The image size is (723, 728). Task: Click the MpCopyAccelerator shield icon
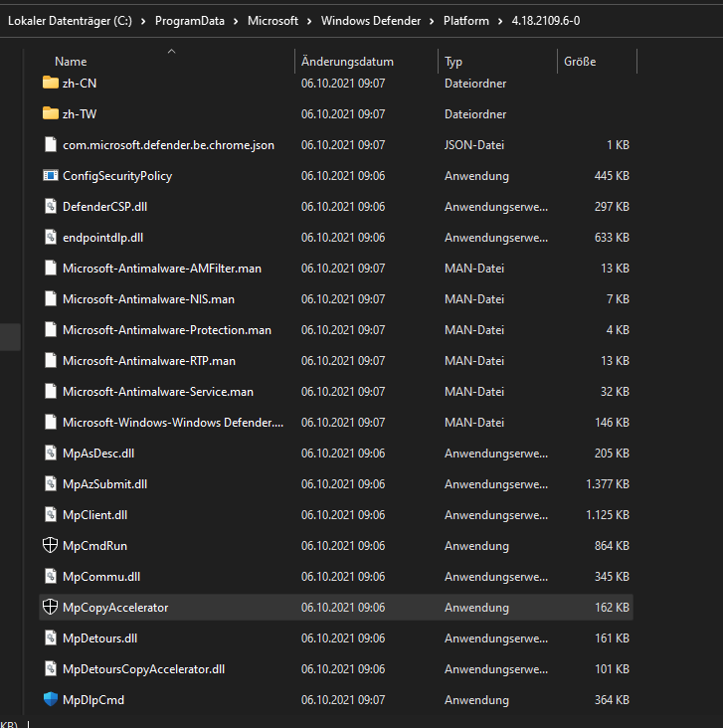tap(51, 608)
